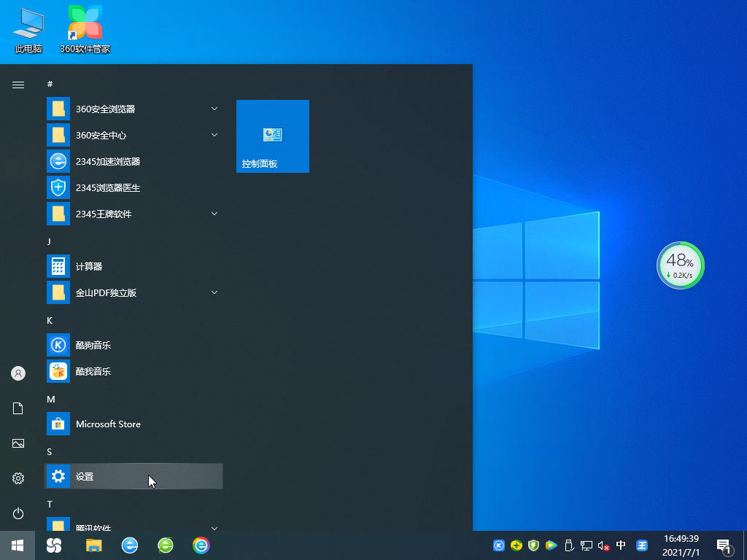The image size is (747, 560).
Task: Click the 48% floating speed ball
Action: (680, 265)
